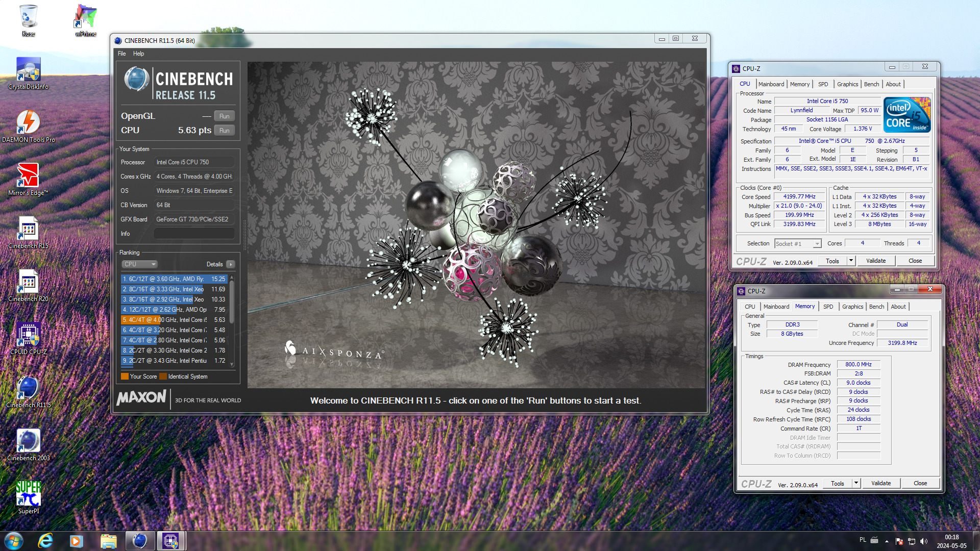
Task: Open Cinebench 2003 desktop shortcut
Action: (29, 445)
